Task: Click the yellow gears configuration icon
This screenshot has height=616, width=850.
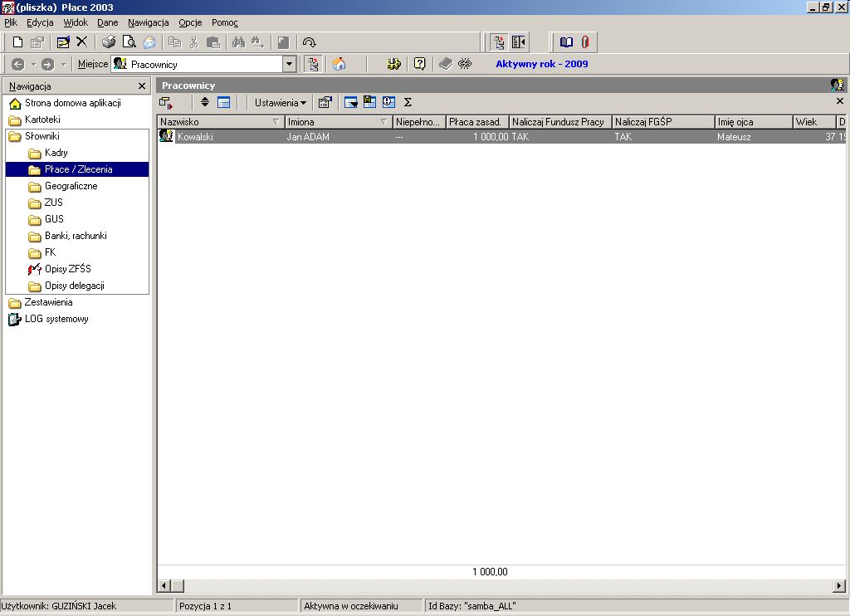Action: pos(394,64)
